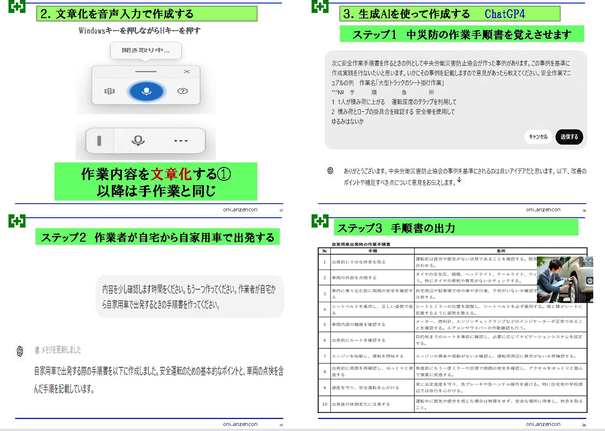Click 'oni.anzencon' footer on the voice input slide
Viewport: 605px width, 431px height.
point(240,210)
